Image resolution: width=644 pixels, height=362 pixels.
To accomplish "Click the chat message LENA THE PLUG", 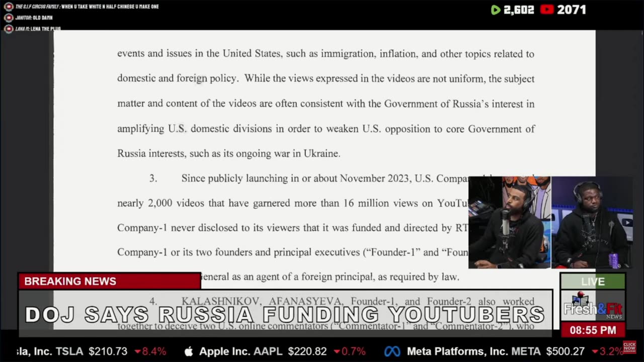I will pyautogui.click(x=47, y=29).
